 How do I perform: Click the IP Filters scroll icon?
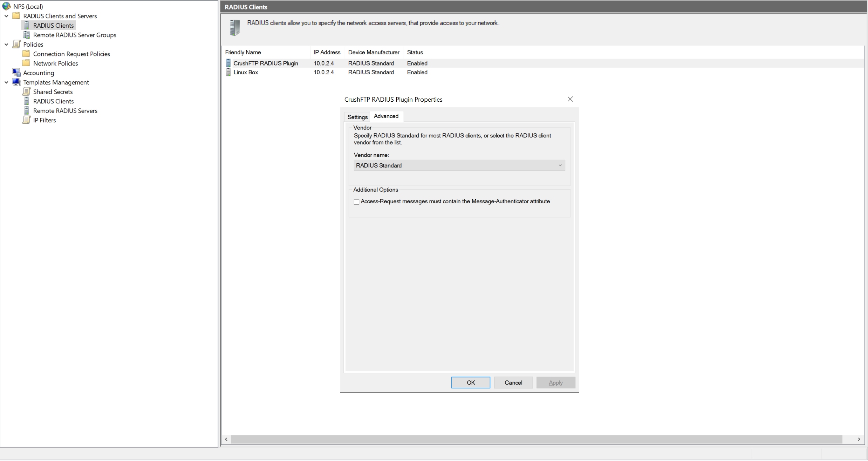(26, 120)
